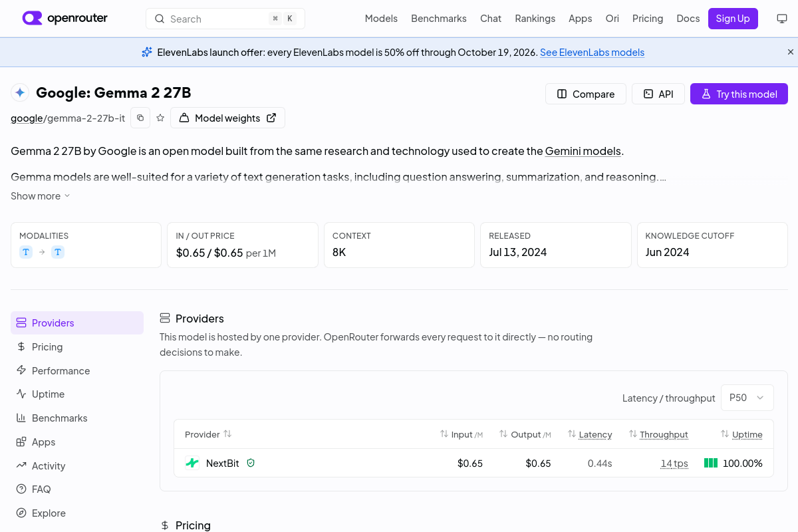
Task: Go to Performance in the sidebar
Action: [77, 370]
